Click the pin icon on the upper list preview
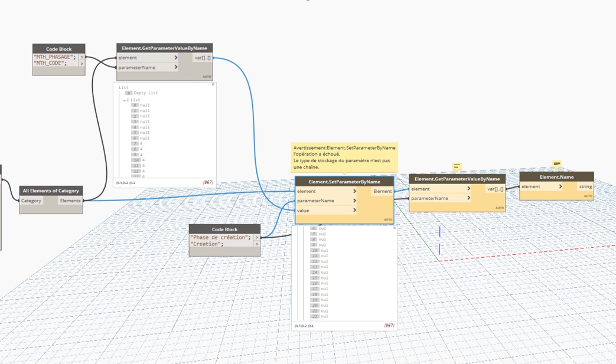The width and height of the screenshot is (616, 364). (213, 85)
